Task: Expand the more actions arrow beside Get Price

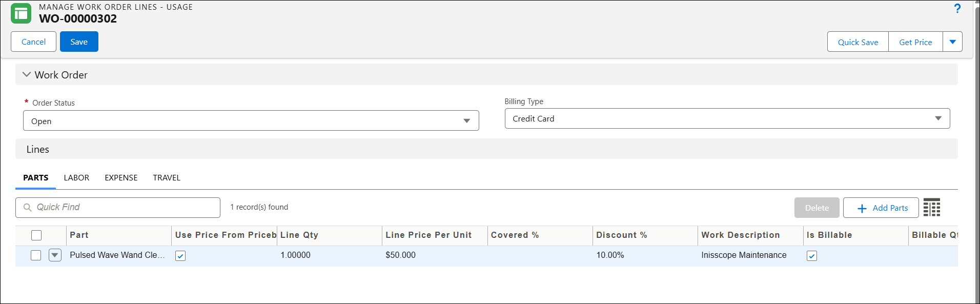Action: tap(953, 42)
